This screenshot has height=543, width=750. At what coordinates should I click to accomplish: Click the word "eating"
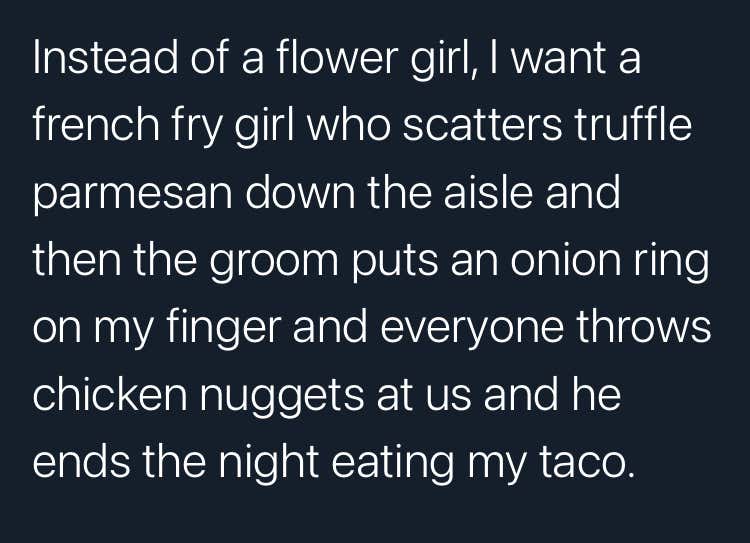(x=393, y=464)
